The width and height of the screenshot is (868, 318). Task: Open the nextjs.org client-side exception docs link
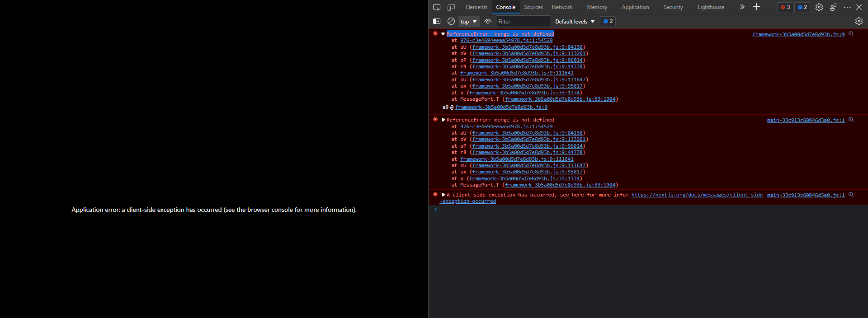click(x=697, y=195)
